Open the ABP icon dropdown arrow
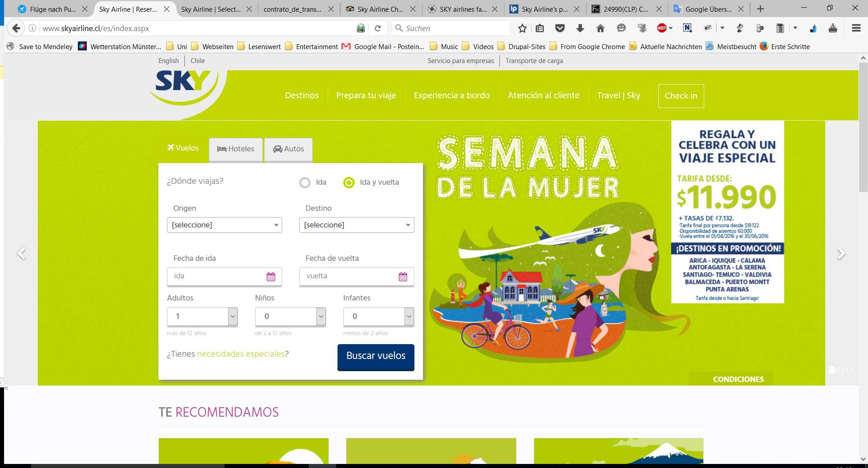The height and width of the screenshot is (468, 868). [670, 28]
